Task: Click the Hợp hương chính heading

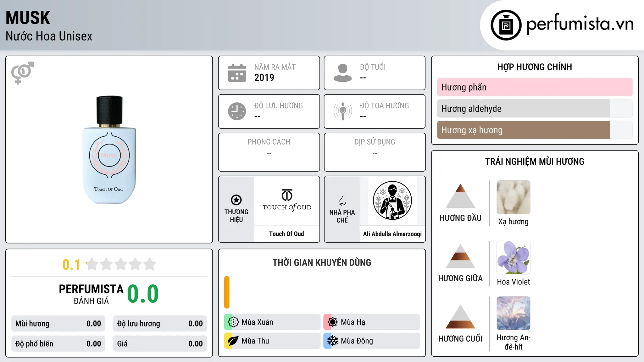Action: 535,67
